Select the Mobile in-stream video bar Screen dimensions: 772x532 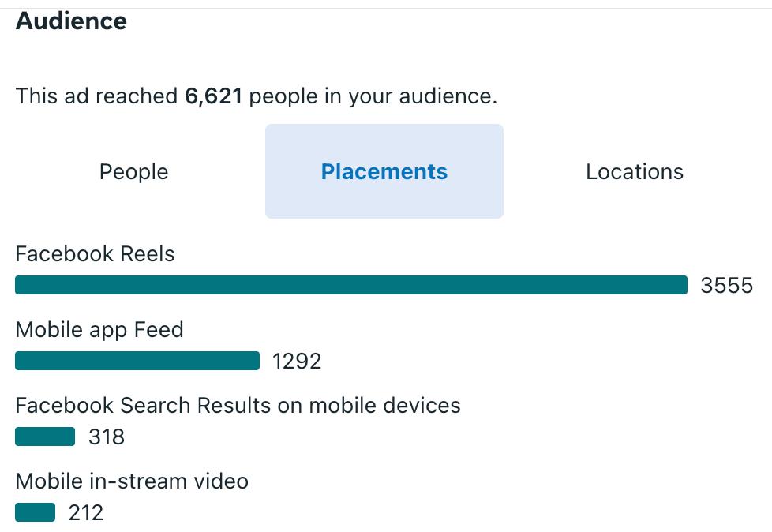coord(36,512)
